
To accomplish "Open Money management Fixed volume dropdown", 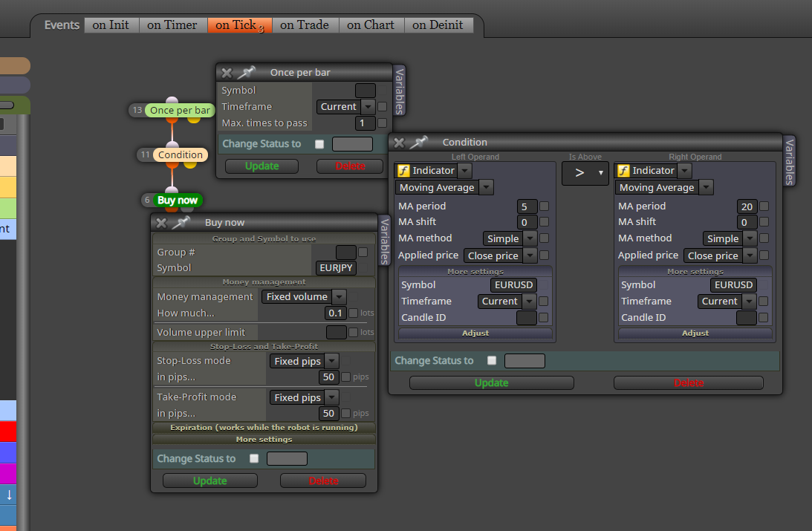I will (x=303, y=296).
